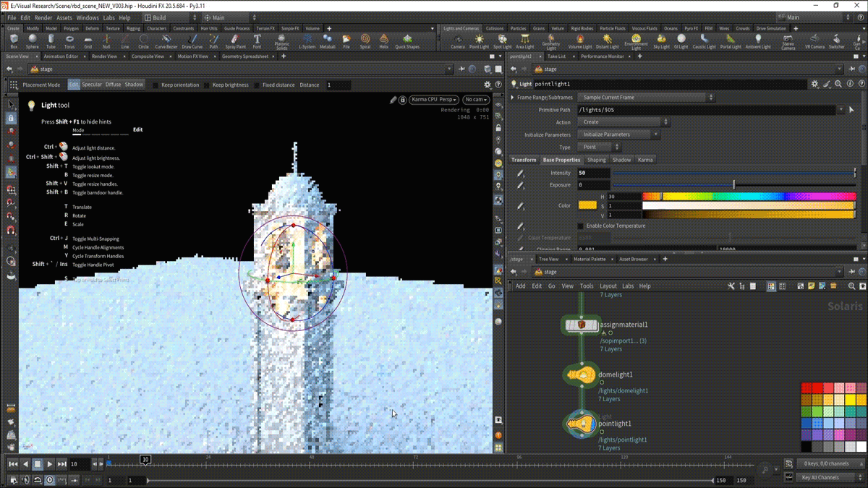The height and width of the screenshot is (488, 868).
Task: Click the light Color swatch
Action: click(x=587, y=205)
